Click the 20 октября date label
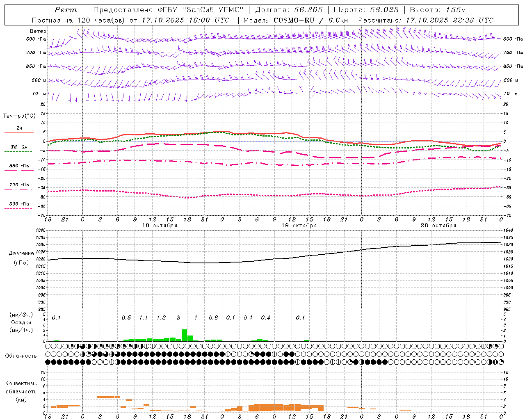 point(438,226)
